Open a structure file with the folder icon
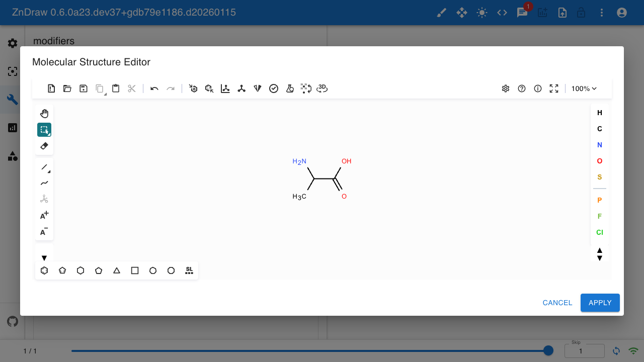 [67, 88]
